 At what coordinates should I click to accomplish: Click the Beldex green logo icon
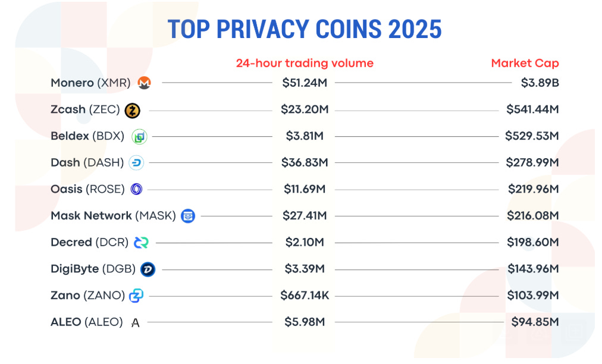pos(139,137)
